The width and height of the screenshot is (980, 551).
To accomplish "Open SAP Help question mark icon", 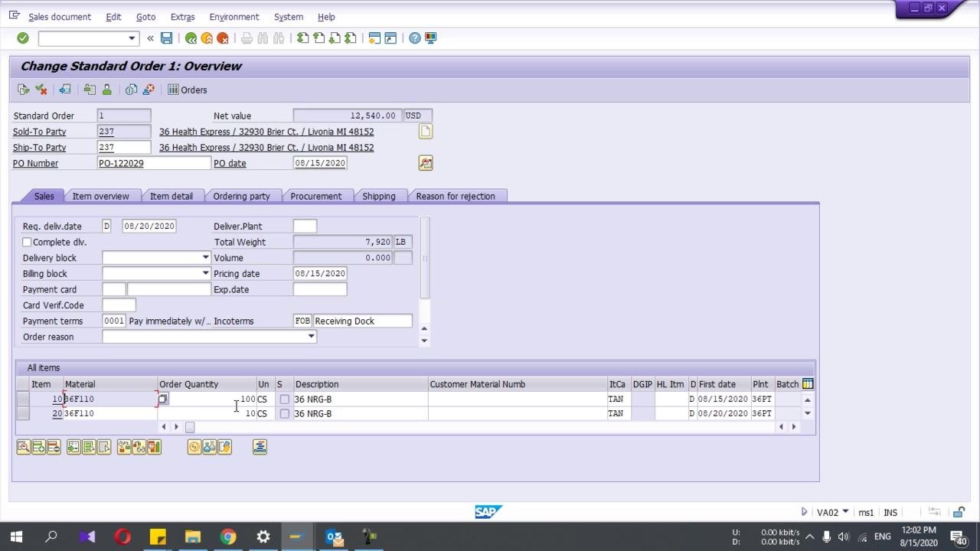I will pyautogui.click(x=414, y=38).
